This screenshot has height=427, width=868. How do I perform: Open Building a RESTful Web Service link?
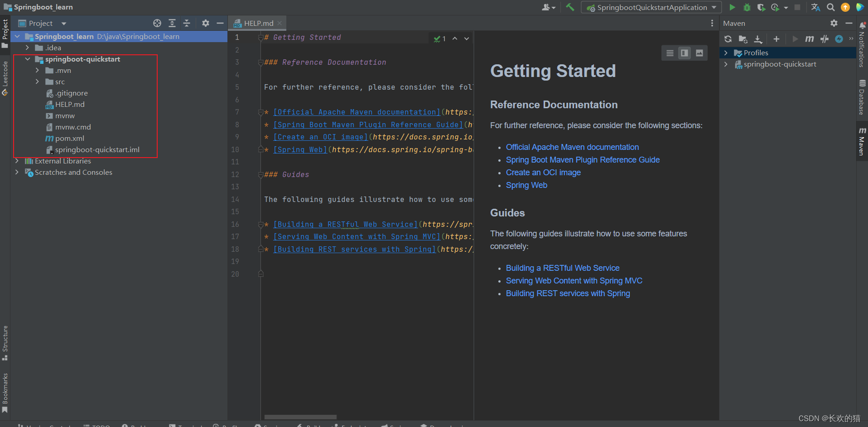click(x=563, y=268)
